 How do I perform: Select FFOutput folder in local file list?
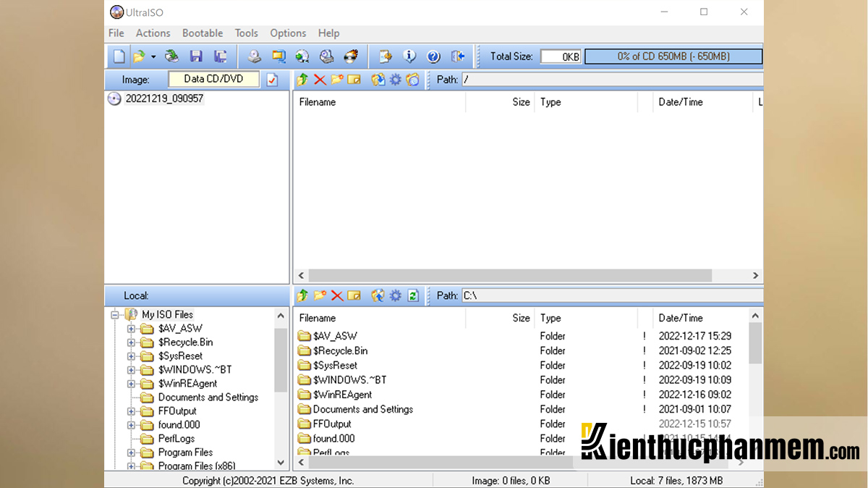[332, 424]
